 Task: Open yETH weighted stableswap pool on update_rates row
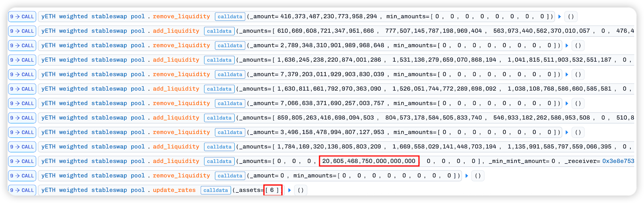pos(93,191)
